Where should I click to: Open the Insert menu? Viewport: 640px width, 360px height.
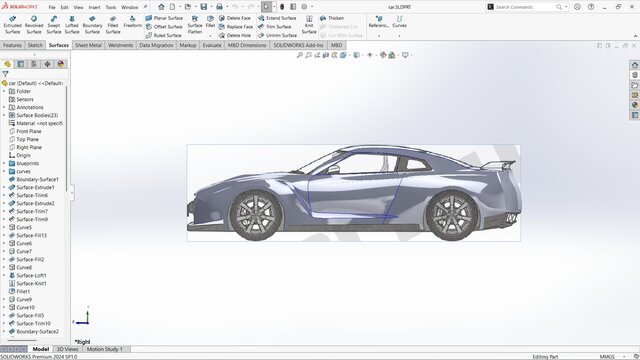click(94, 7)
